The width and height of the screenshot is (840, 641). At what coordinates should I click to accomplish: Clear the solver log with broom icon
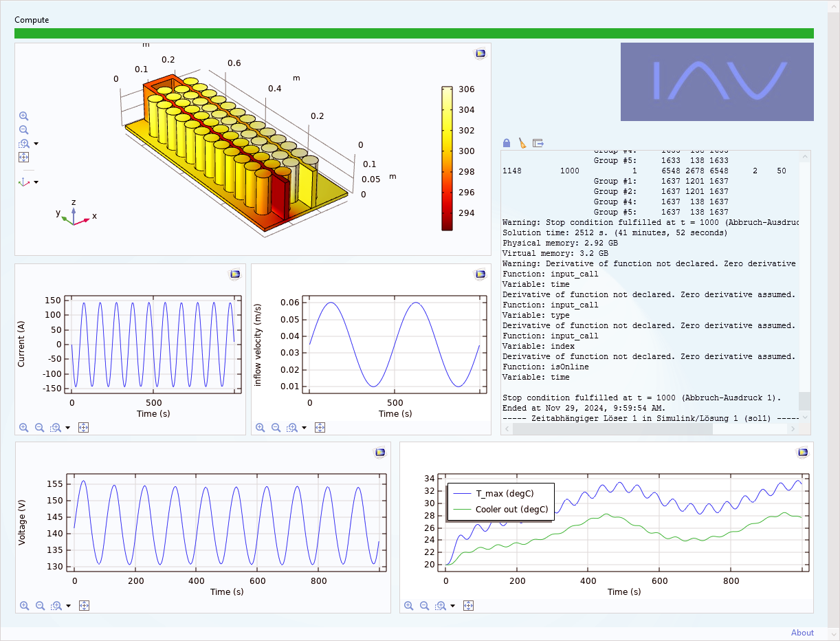tap(522, 143)
